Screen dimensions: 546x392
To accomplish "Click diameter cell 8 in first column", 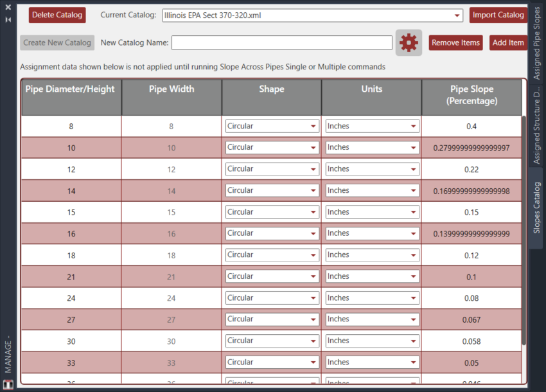I will (x=71, y=127).
